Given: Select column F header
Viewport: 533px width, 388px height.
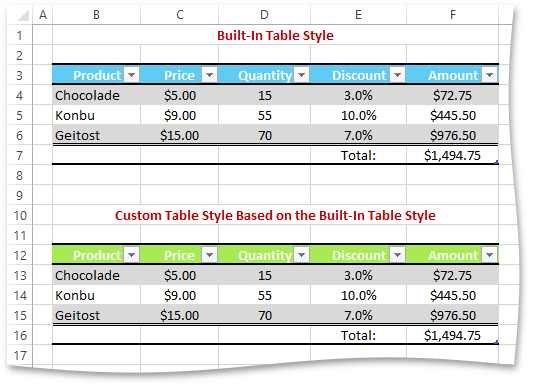Looking at the screenshot, I should (x=452, y=15).
